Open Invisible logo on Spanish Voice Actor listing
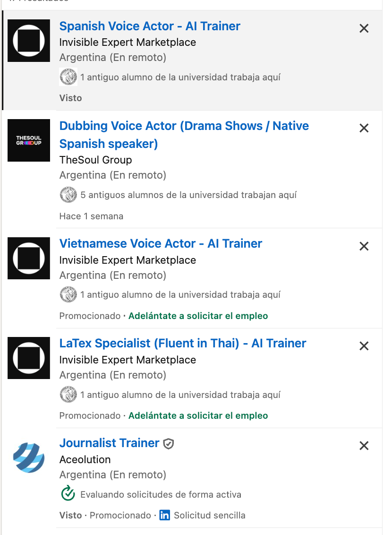The image size is (392, 535). (x=29, y=41)
